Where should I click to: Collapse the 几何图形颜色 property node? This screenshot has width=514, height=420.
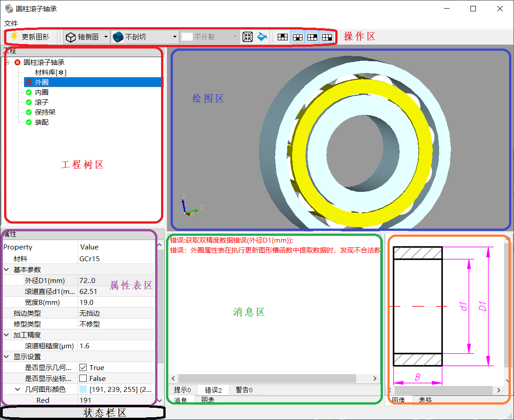point(18,390)
